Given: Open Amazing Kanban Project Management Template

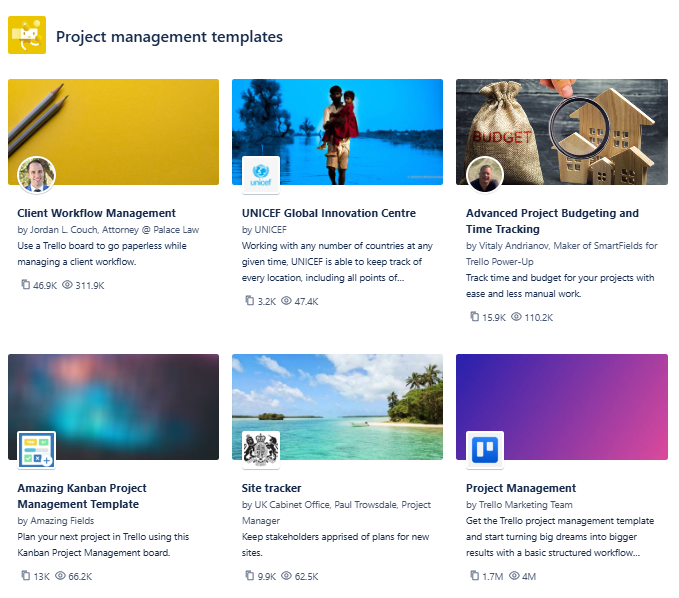Looking at the screenshot, I should point(82,496).
